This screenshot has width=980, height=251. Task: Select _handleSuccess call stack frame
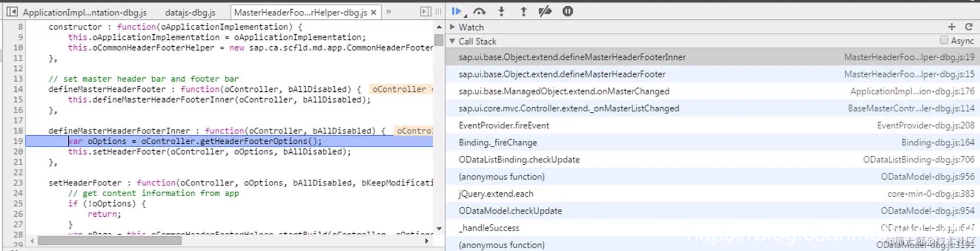point(713,228)
